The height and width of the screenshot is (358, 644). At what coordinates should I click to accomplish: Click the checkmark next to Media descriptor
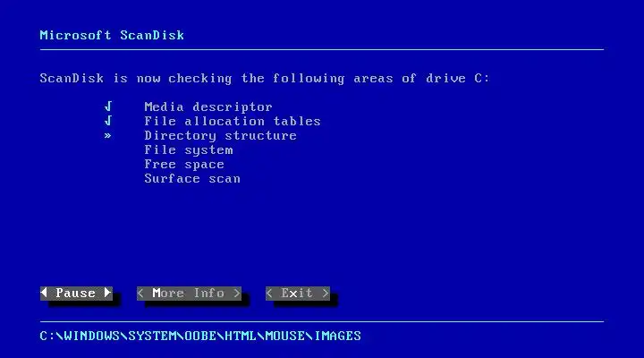(108, 107)
